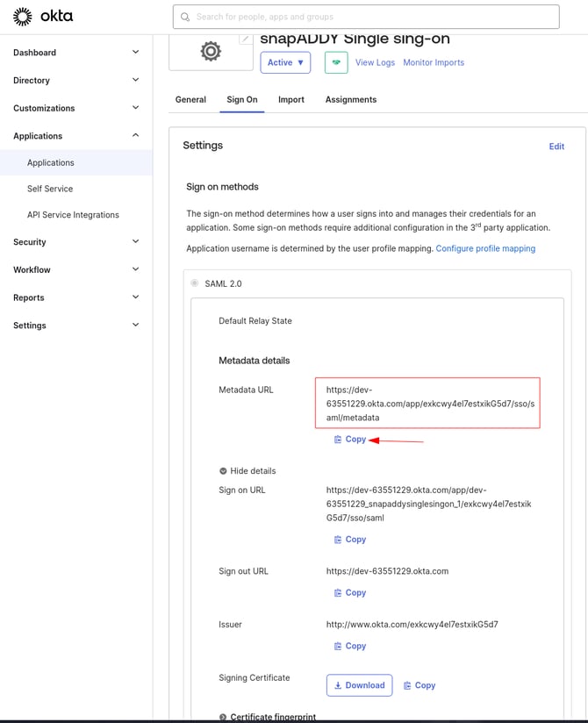Open Configure profile mapping link
Image resolution: width=588 pixels, height=723 pixels.
pyautogui.click(x=485, y=248)
